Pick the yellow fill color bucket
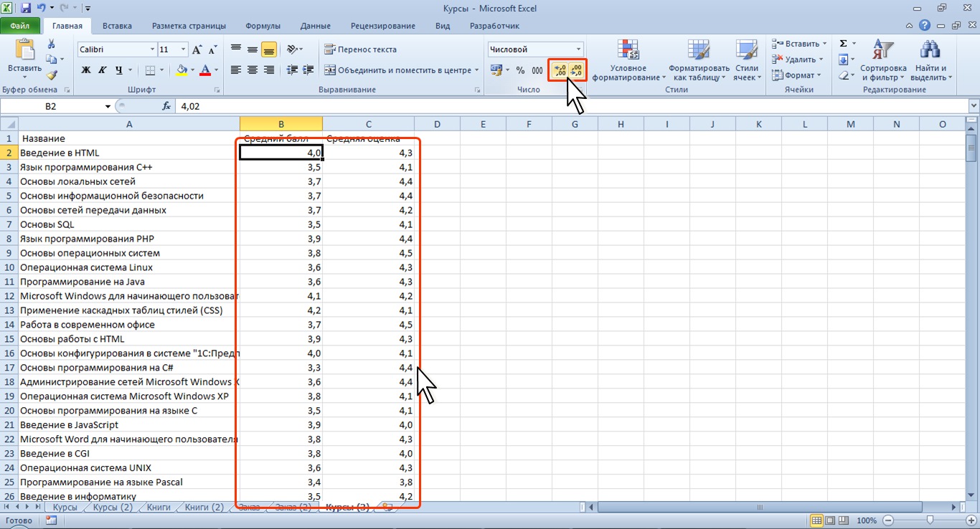The image size is (980, 529). click(182, 70)
